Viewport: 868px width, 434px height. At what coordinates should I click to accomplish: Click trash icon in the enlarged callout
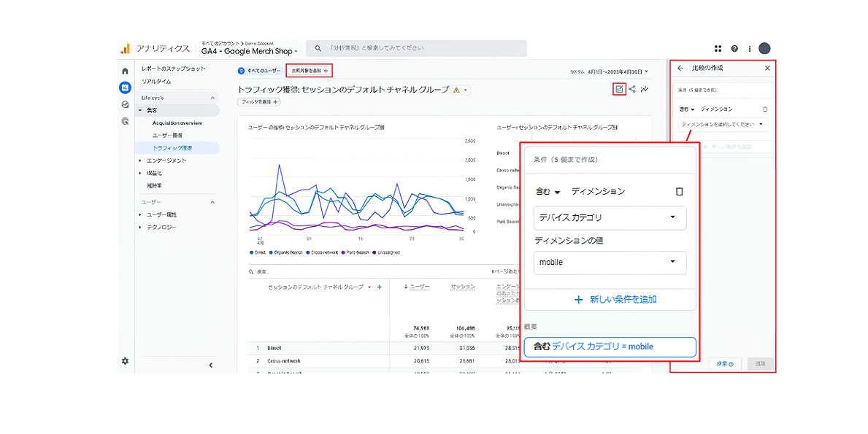click(679, 191)
